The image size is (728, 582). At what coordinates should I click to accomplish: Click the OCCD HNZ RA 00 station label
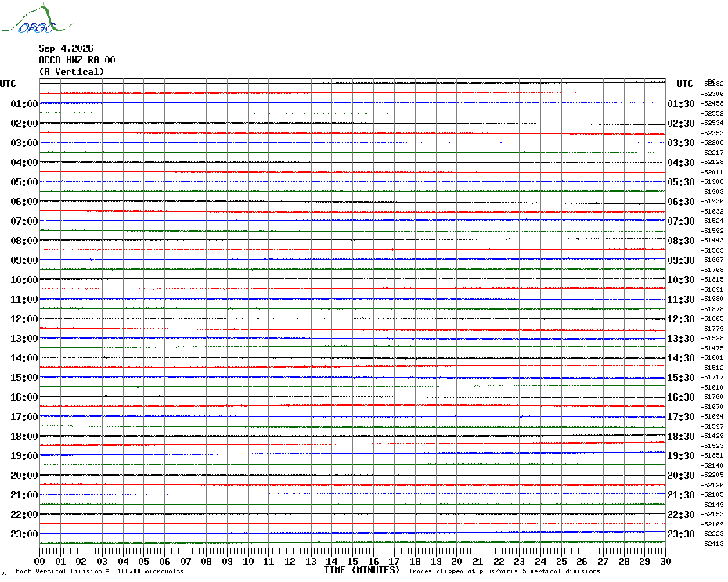click(x=77, y=60)
